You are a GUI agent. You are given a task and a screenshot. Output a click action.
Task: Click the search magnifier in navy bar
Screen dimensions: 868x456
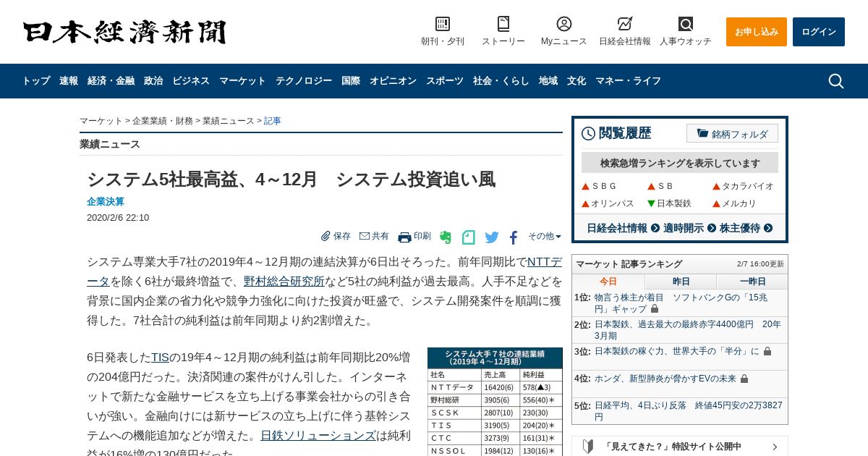tap(836, 81)
